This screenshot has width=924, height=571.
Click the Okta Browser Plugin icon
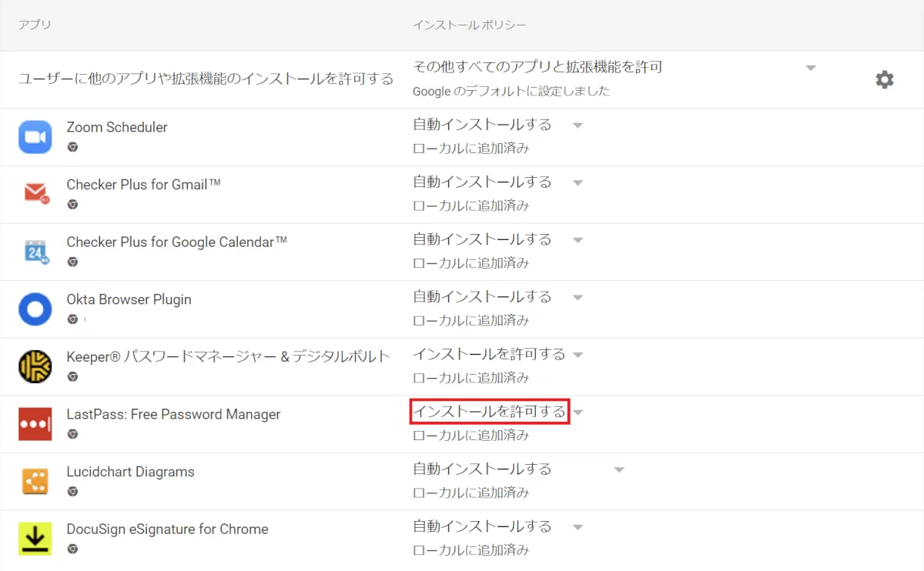pos(35,309)
